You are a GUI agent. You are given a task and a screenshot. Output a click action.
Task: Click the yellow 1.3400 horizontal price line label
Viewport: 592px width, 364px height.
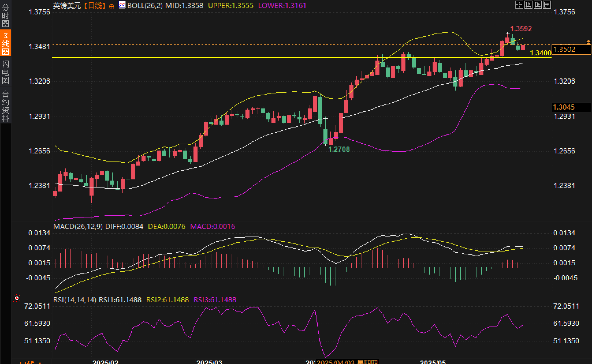(541, 53)
